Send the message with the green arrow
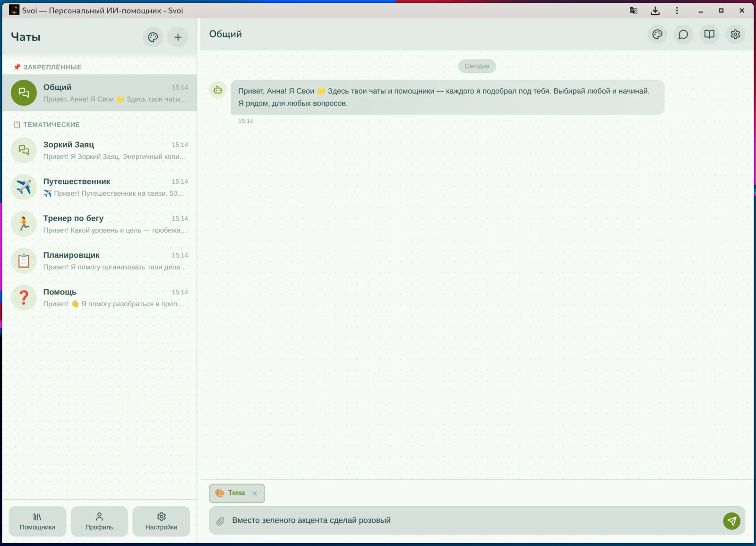The image size is (756, 546). pyautogui.click(x=731, y=520)
